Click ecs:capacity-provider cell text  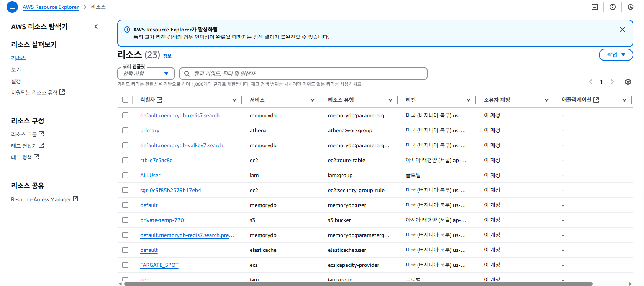353,265
